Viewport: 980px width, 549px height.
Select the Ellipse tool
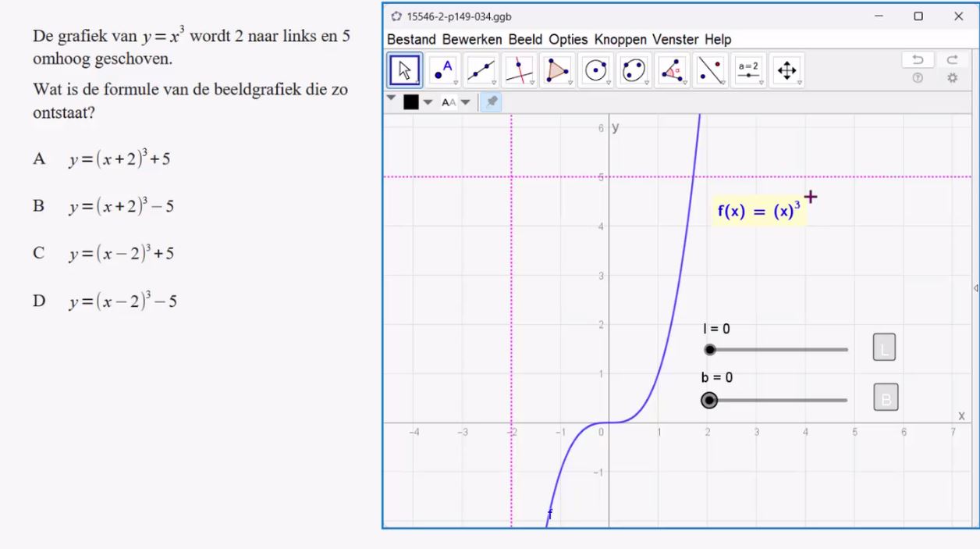(x=634, y=71)
